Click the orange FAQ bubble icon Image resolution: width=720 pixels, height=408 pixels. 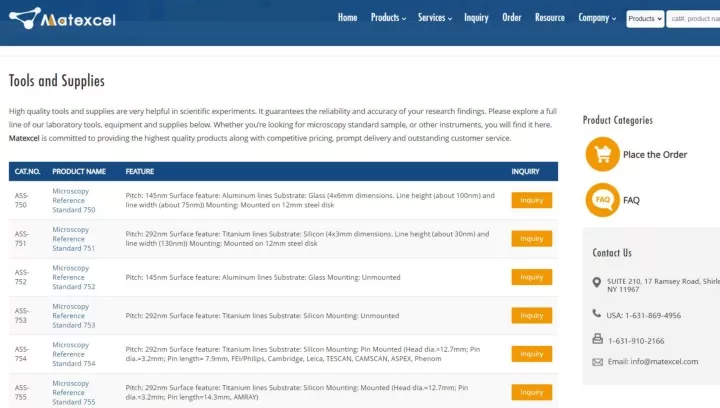coord(602,200)
